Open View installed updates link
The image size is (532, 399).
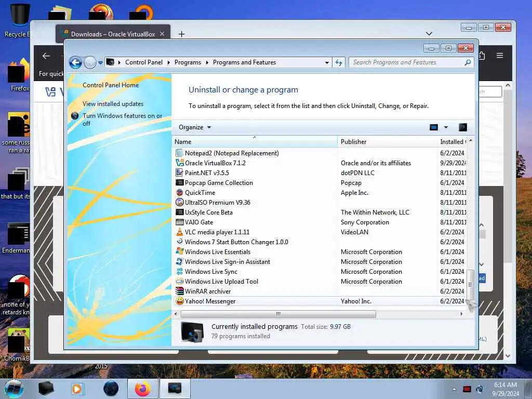[x=113, y=104]
